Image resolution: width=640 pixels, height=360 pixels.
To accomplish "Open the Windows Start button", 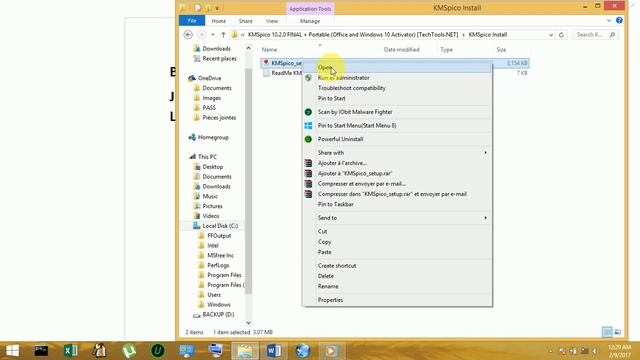I will click(x=13, y=351).
